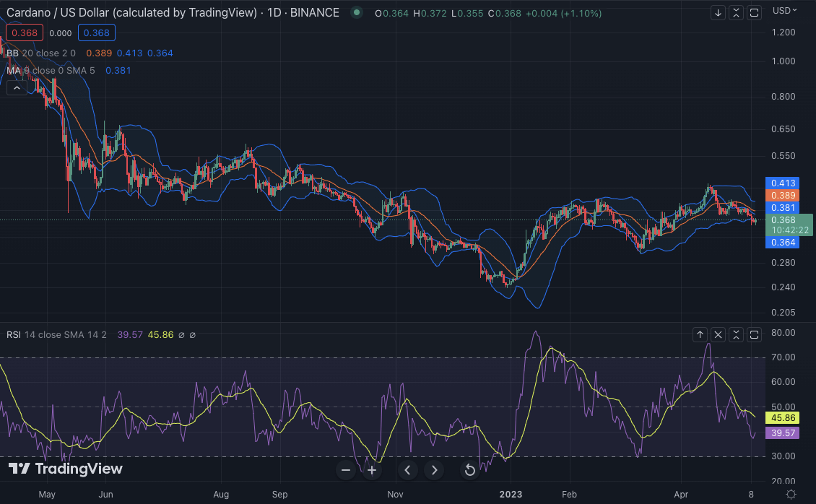816x504 pixels.
Task: Collapse the main price pane
Action: coord(736,13)
